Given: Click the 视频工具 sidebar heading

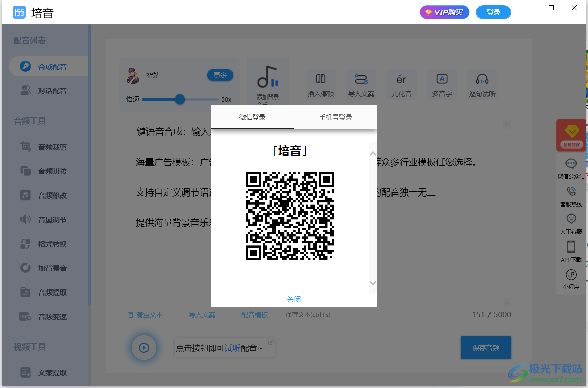Looking at the screenshot, I should coord(30,347).
